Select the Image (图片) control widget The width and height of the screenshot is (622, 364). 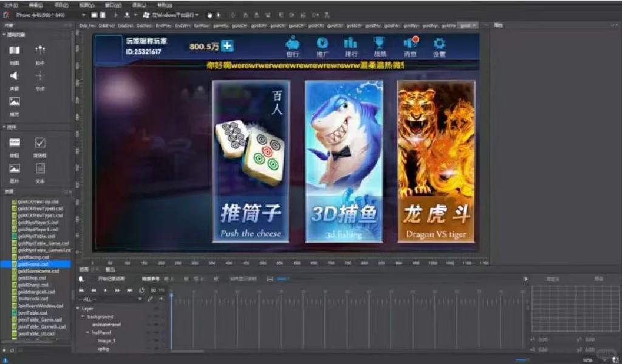[x=15, y=168]
